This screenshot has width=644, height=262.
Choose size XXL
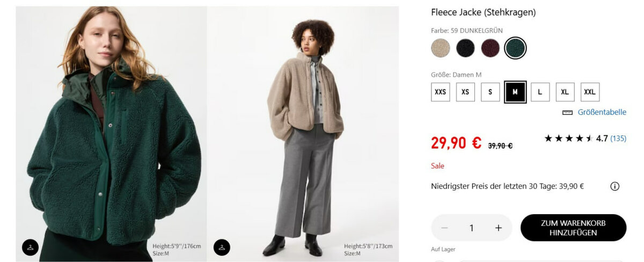590,92
